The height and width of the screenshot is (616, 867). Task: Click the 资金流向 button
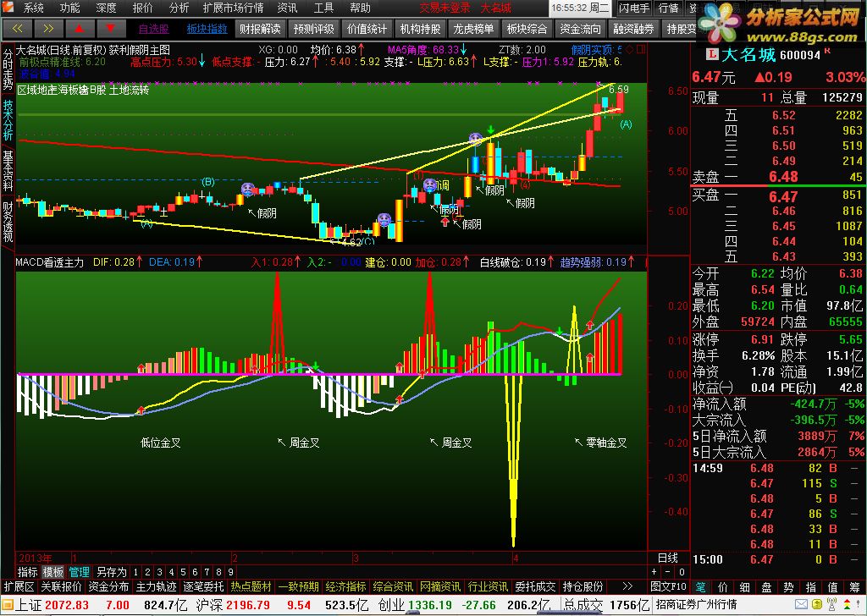point(580,29)
